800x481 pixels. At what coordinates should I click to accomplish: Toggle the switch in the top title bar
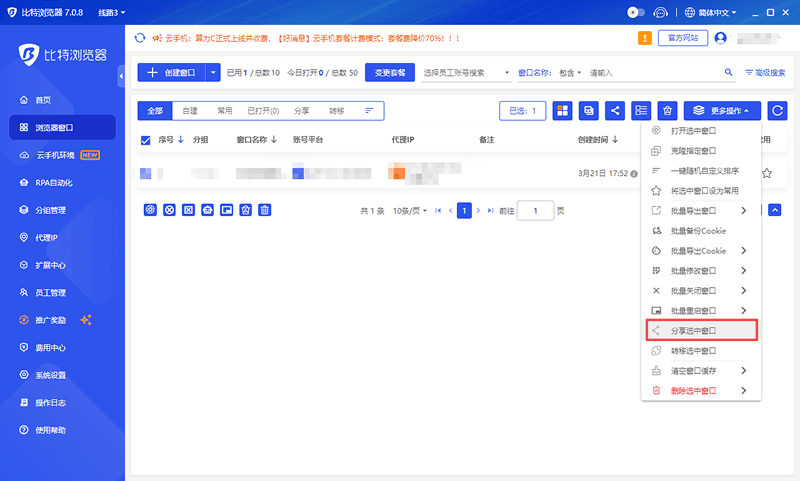pos(635,13)
